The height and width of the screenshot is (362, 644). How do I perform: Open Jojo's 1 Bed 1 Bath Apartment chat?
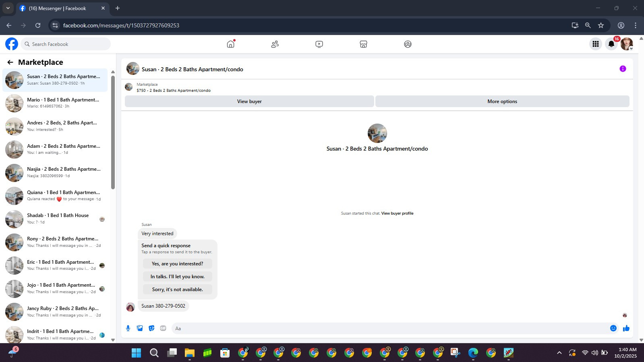[x=55, y=288]
